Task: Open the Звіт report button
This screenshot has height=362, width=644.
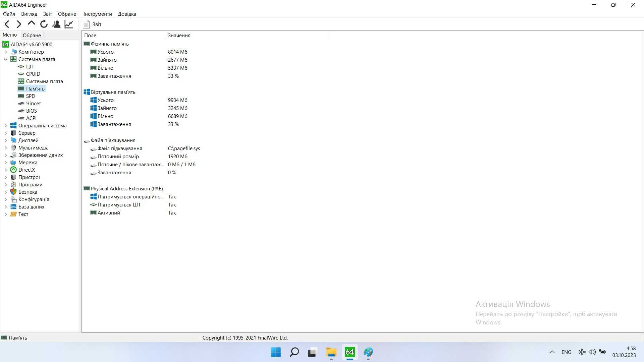Action: click(x=92, y=24)
